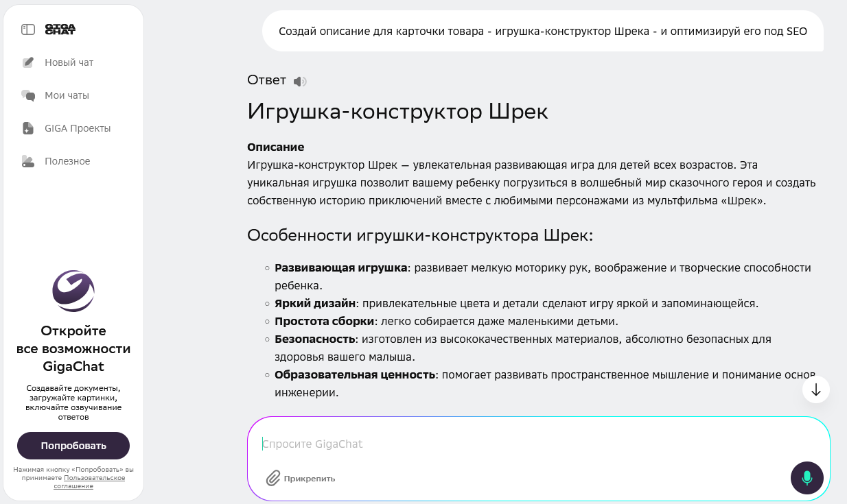Viewport: 847px width, 504px height.
Task: Click the GigaChat logo in the sidebar header
Action: coord(60,29)
